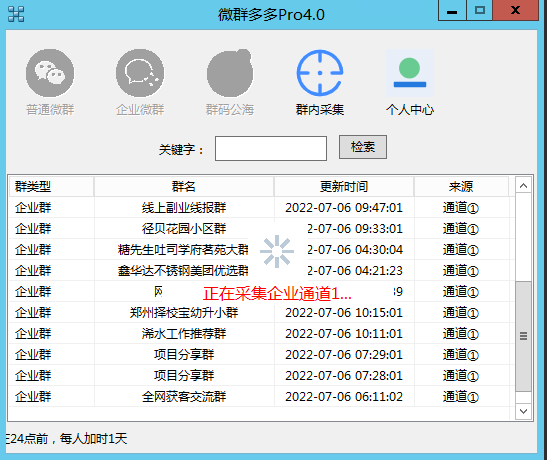This screenshot has width=547, height=460.
Task: Click the timestamp 2022-07-06 06:11:02
Action: click(344, 397)
